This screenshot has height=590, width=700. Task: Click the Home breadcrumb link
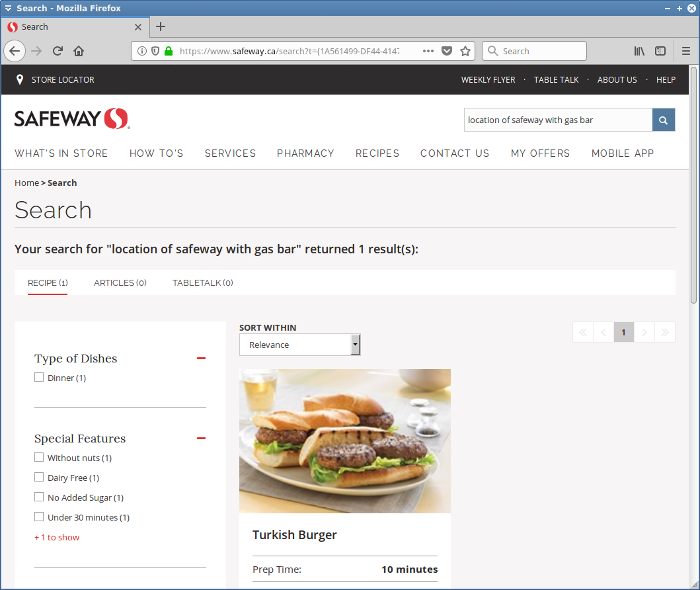(27, 183)
